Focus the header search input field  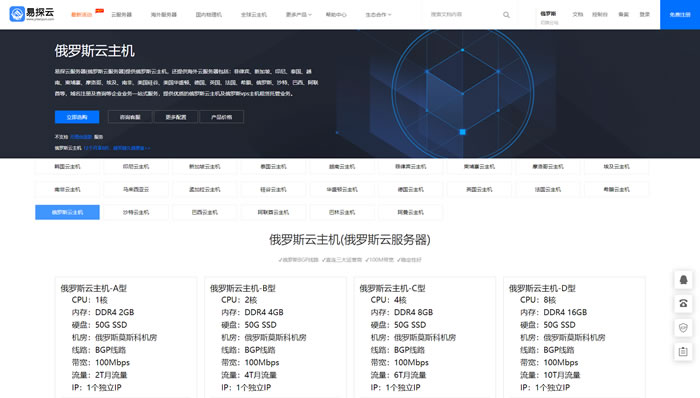(464, 15)
